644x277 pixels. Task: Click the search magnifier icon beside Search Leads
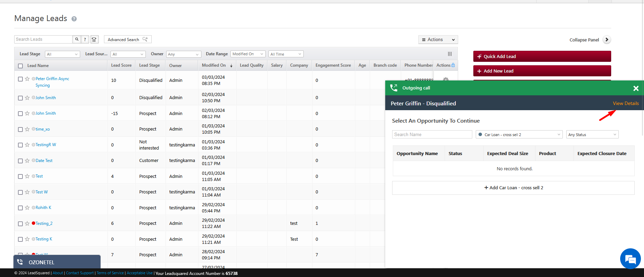pos(77,39)
